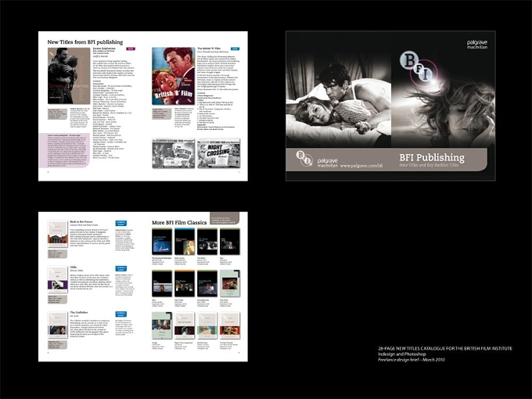This screenshot has height=399, width=532.
Task: Click the lilac quote box on the spread
Action: point(64,150)
